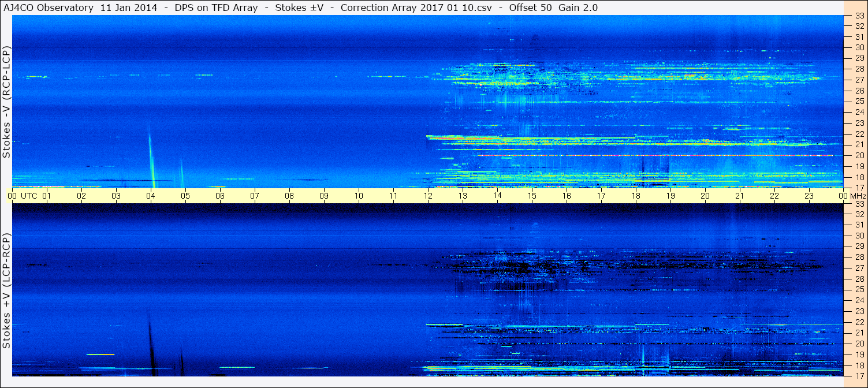
Task: Click the 29 MHz label of Stokes -V panel
Action: (x=859, y=58)
